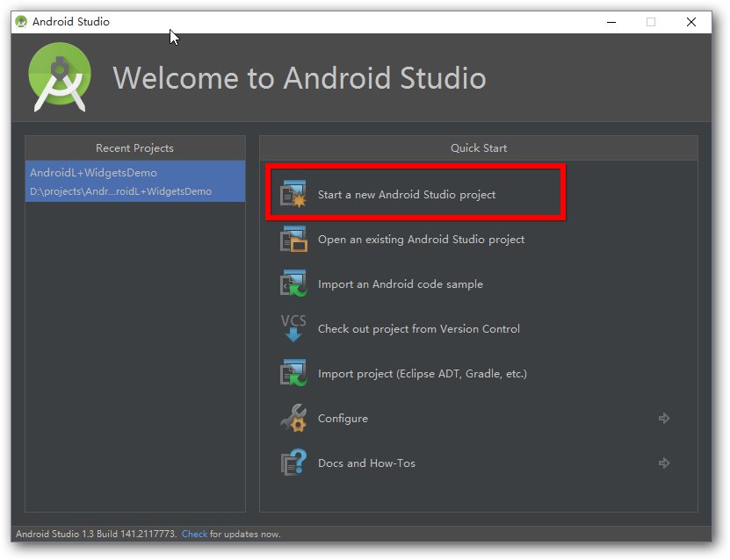Click the small Android Studio title bar icon

21,21
